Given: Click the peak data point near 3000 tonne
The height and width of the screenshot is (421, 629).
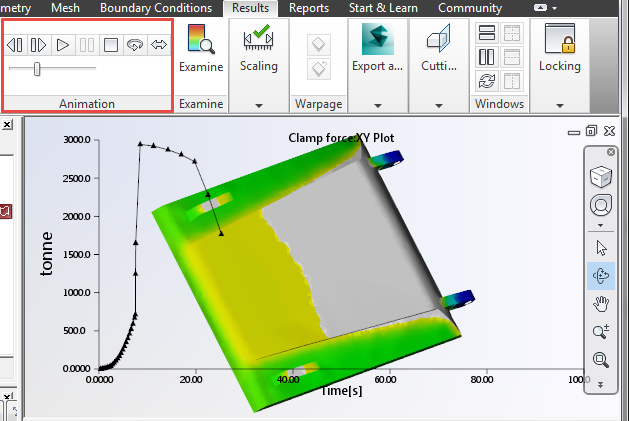Looking at the screenshot, I should click(140, 144).
